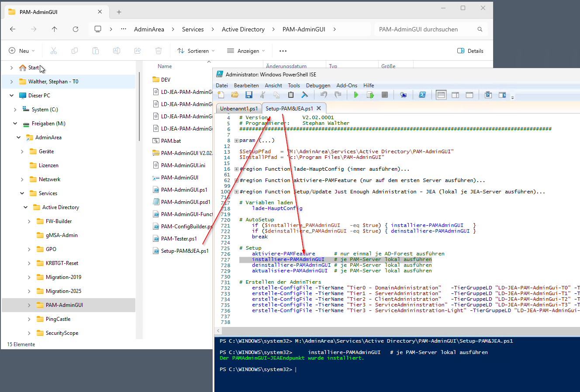Click the Copy icon in ISE toolbar
Image resolution: width=580 pixels, height=392 pixels.
[276, 95]
